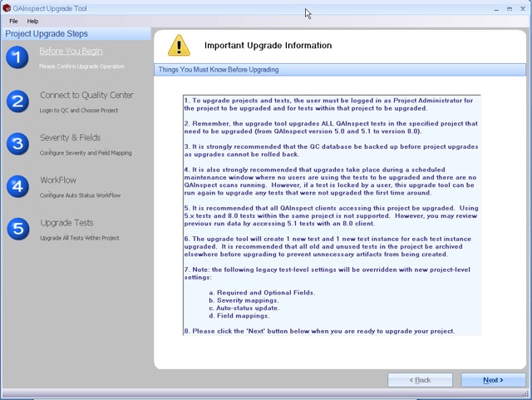Screen dimensions: 532x400
Task: Click the step 1 blue circle icon
Action: (17, 57)
